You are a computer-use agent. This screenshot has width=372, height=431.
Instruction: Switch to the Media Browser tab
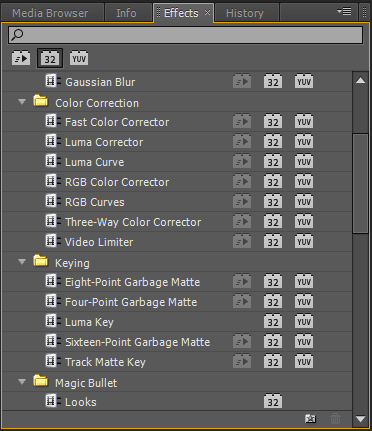[50, 13]
